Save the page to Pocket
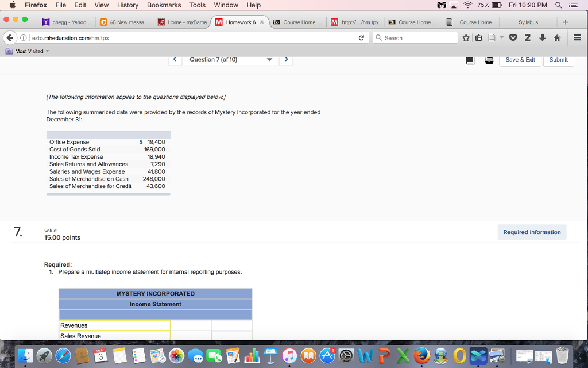This screenshot has width=588, height=368. pos(513,37)
